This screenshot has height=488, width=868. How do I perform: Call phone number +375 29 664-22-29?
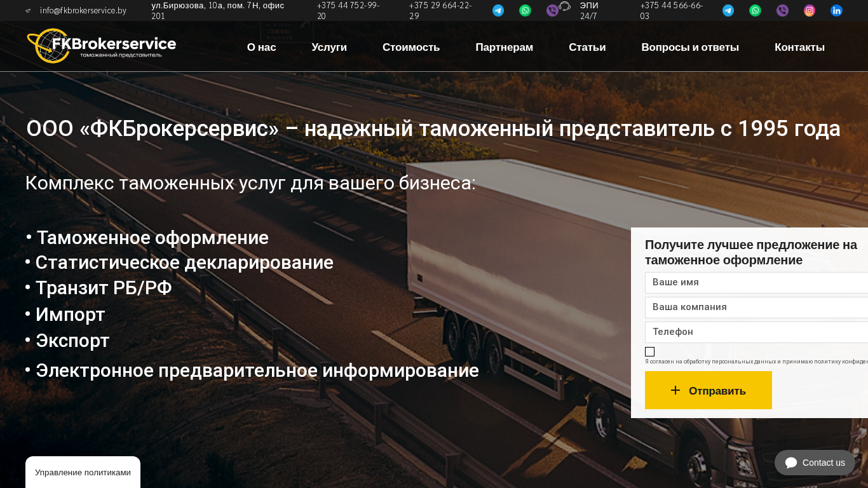coord(440,11)
